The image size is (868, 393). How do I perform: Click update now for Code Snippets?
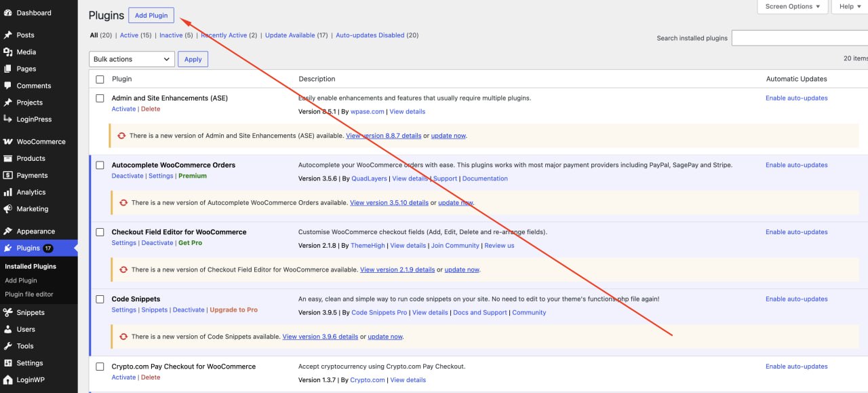tap(385, 337)
